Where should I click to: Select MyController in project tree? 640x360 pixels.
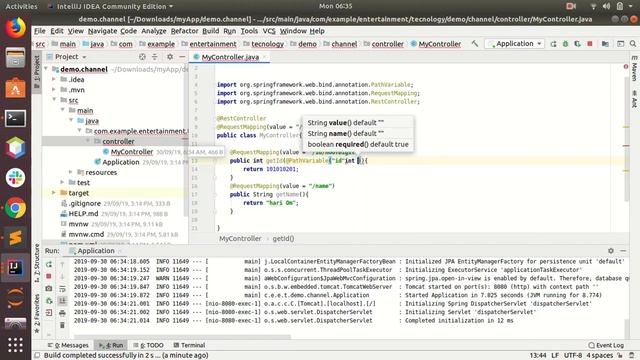pos(132,152)
